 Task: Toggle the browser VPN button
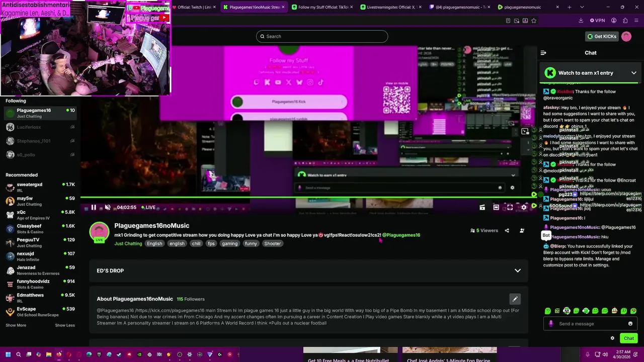[x=597, y=21]
